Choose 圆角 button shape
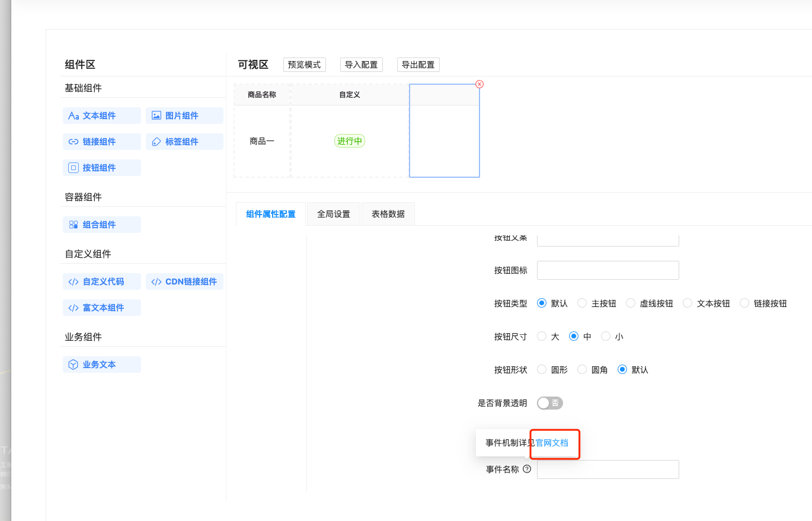The height and width of the screenshot is (521, 812). [582, 370]
